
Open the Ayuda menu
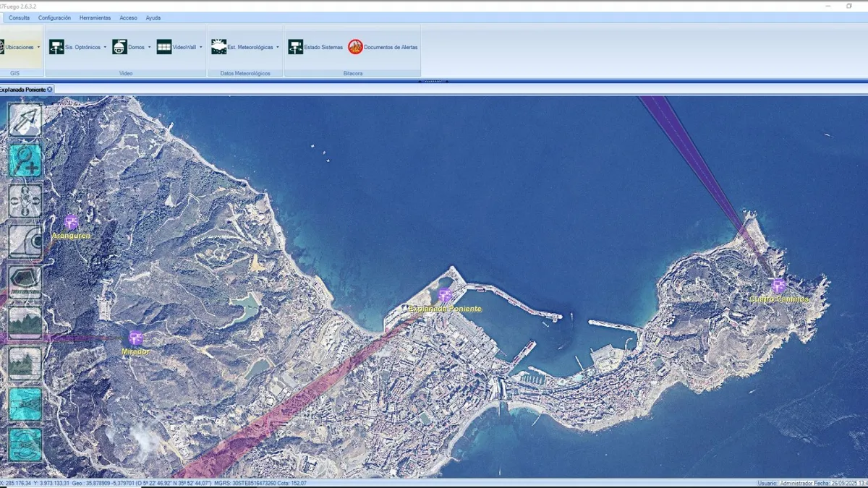[x=153, y=17]
